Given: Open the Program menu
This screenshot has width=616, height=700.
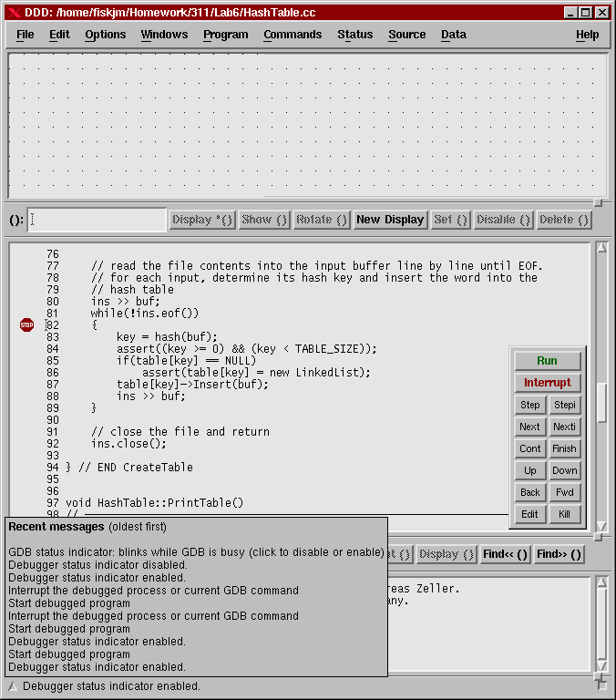Looking at the screenshot, I should tap(226, 35).
